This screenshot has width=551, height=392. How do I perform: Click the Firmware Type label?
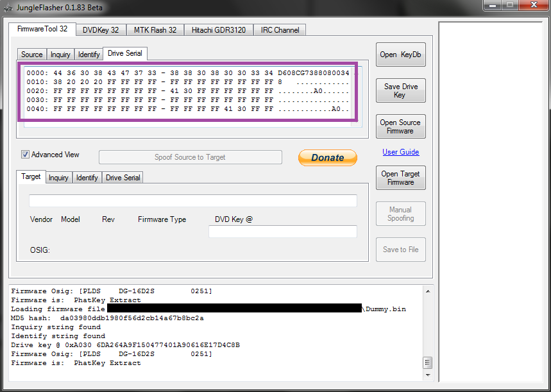[x=162, y=219]
